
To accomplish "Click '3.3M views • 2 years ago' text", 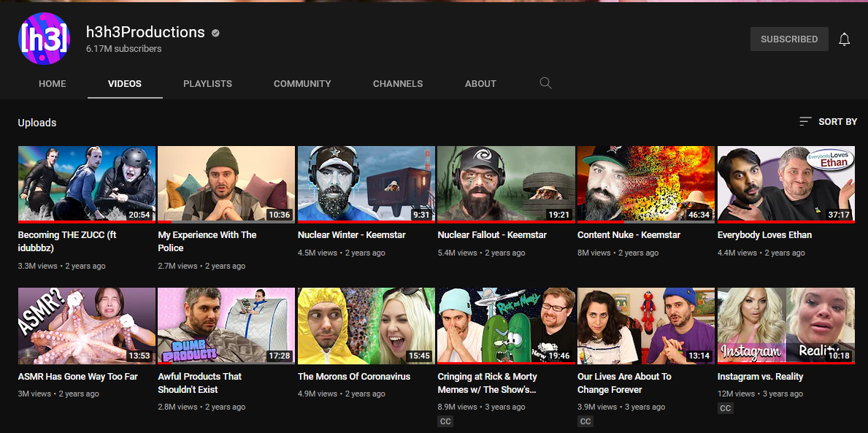I will (61, 266).
